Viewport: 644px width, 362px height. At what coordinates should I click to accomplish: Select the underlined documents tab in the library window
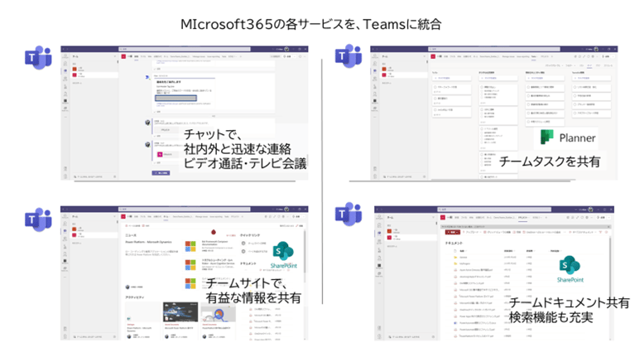[523, 218]
